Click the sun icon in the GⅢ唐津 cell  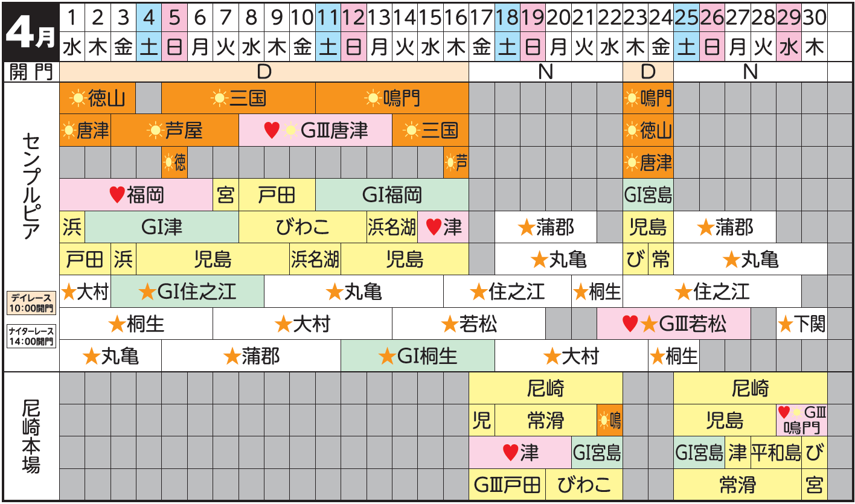291,130
